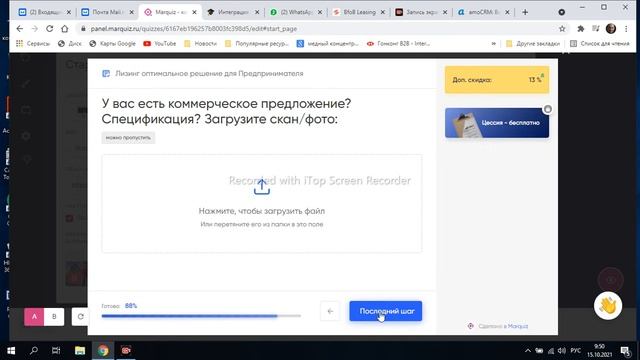This screenshot has width=640, height=360.
Task: Click the browser home icon
Action: pos(64,29)
